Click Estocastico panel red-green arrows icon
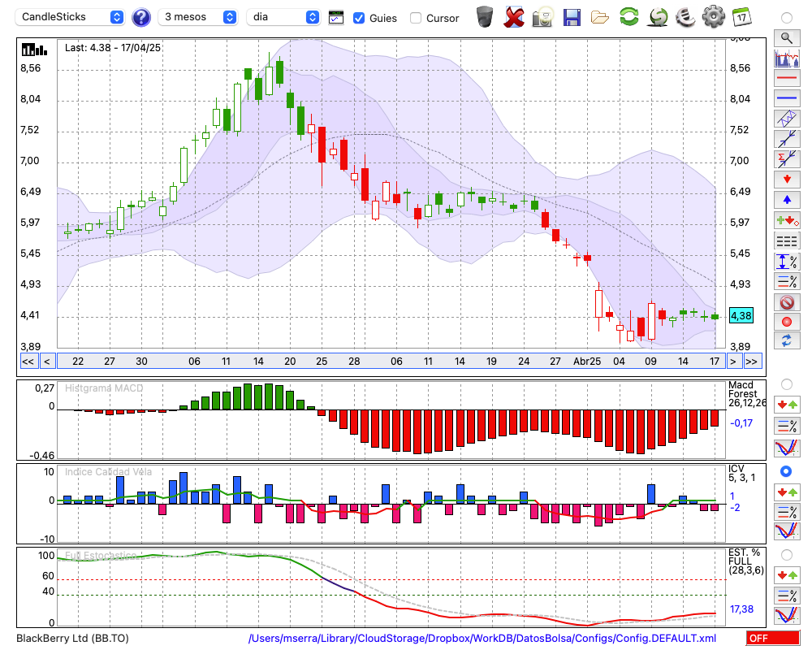The width and height of the screenshot is (812, 650). tap(787, 575)
